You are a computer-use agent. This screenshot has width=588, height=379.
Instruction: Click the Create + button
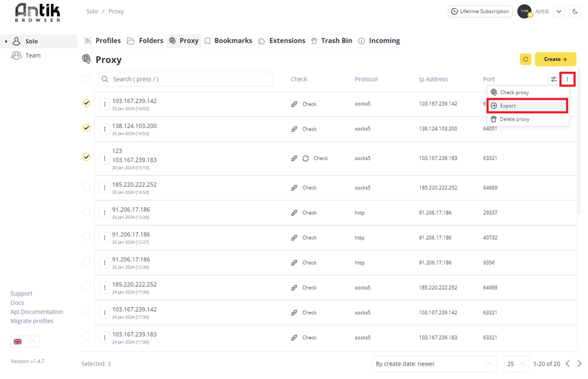coord(555,59)
